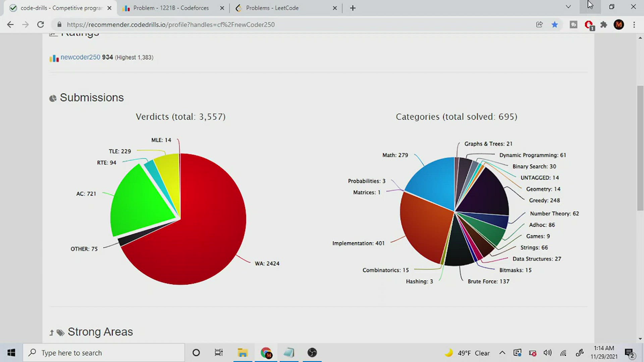Open Chrome three-dot menu
This screenshot has height=362, width=644.
click(634, 24)
